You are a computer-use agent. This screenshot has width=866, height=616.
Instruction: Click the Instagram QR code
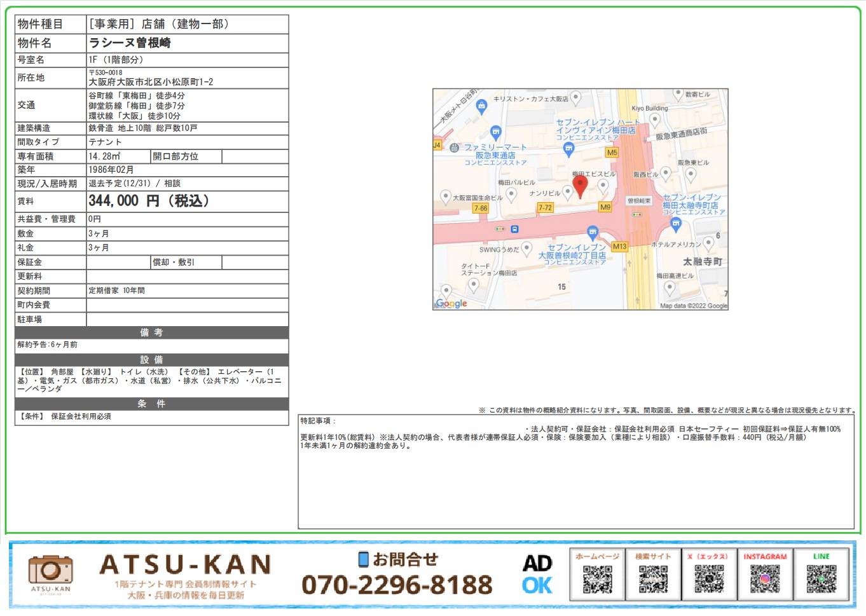tap(765, 579)
